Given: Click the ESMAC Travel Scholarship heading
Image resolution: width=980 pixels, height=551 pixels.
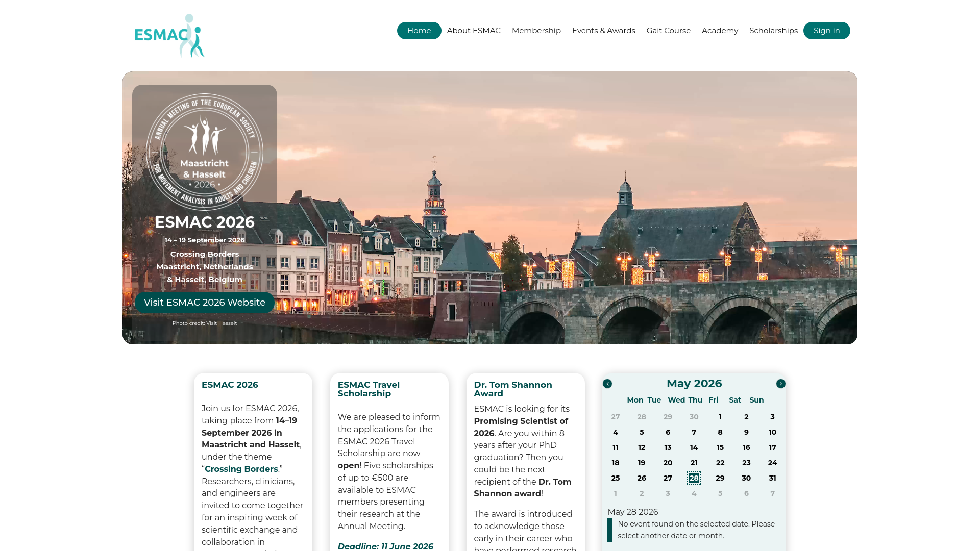Looking at the screenshot, I should (369, 389).
